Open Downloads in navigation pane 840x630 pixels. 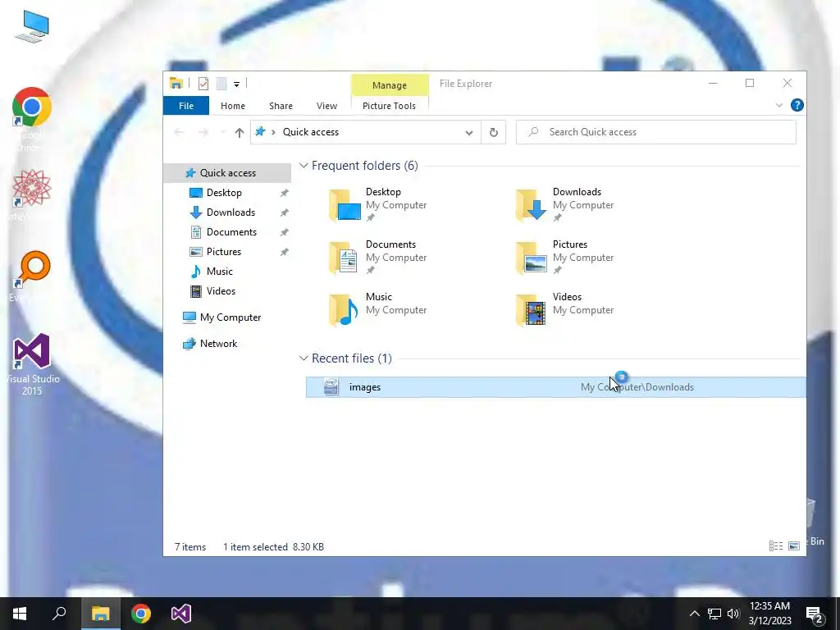tap(231, 212)
